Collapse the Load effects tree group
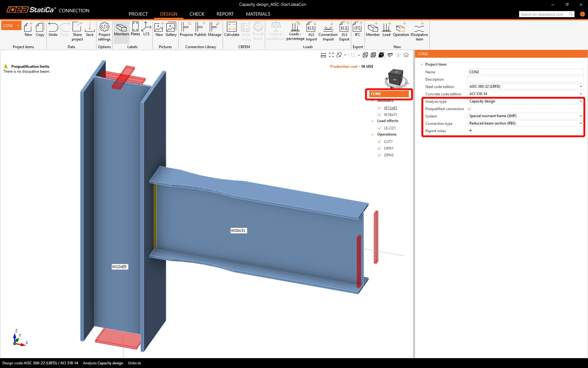 (x=373, y=121)
